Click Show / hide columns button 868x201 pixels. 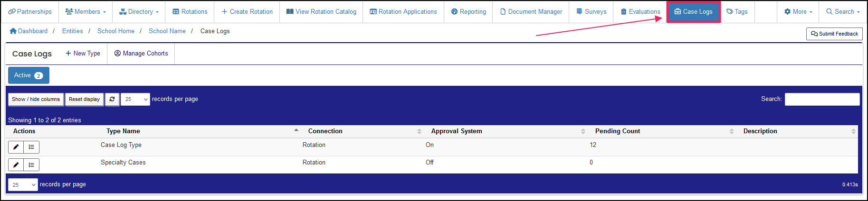click(x=36, y=99)
